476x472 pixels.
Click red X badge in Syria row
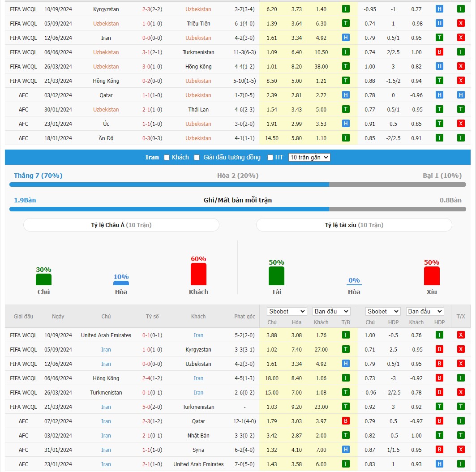coord(460,450)
